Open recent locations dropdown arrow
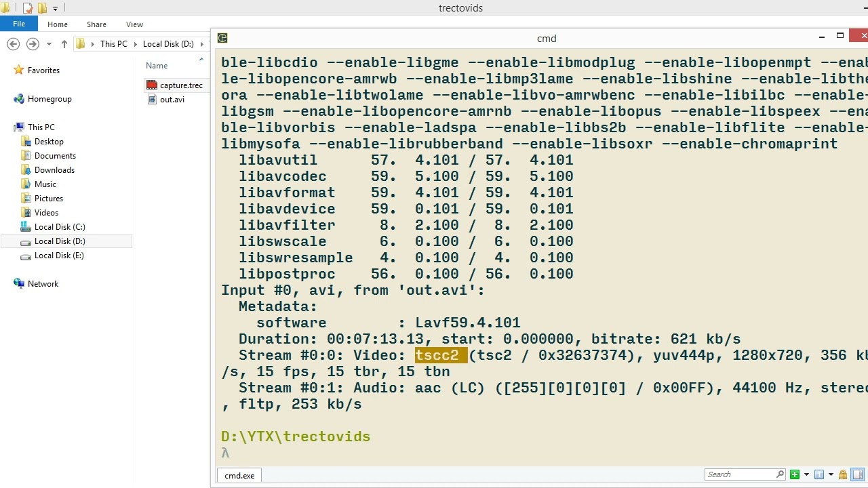The image size is (868, 488). coord(49,44)
